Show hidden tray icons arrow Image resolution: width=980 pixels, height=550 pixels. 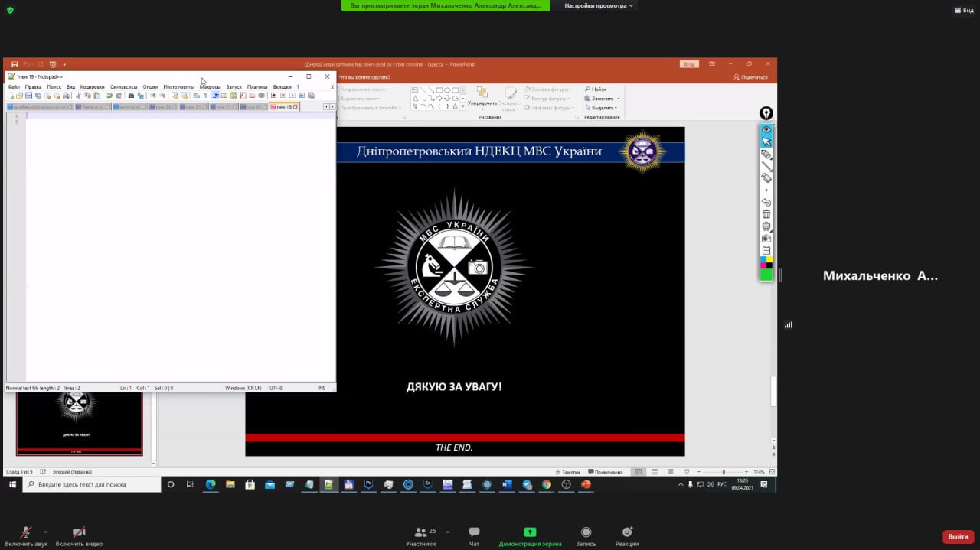click(x=681, y=484)
